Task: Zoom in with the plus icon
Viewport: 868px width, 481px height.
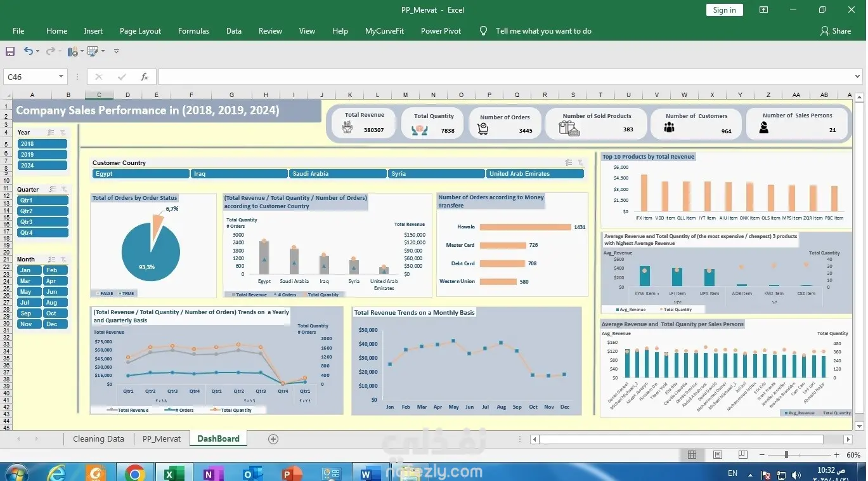Action: [x=838, y=455]
